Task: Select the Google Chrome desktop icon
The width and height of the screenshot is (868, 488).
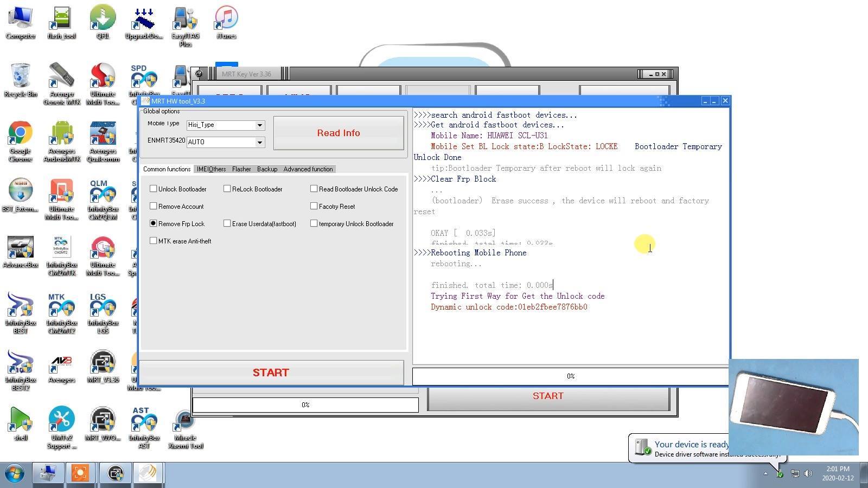Action: (21, 141)
